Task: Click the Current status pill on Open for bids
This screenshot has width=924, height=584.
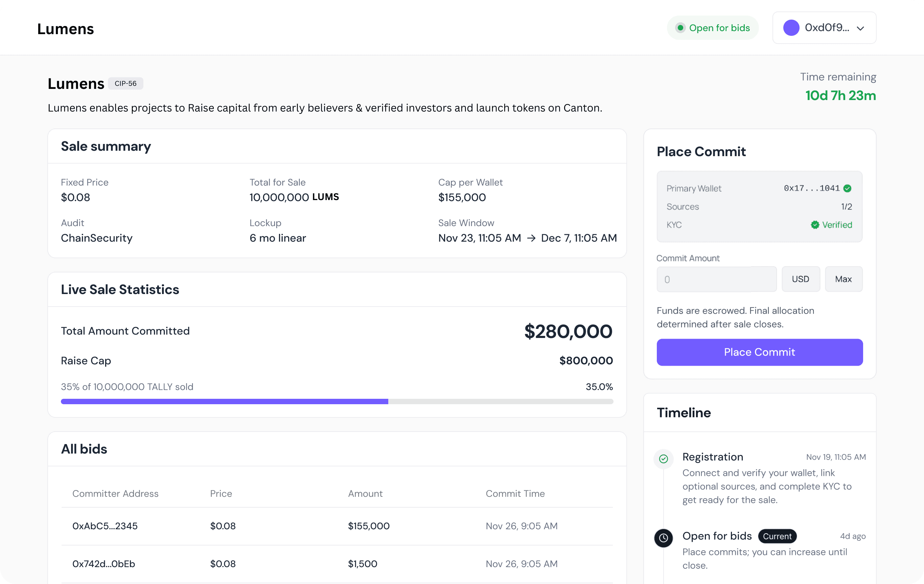Action: 777,536
